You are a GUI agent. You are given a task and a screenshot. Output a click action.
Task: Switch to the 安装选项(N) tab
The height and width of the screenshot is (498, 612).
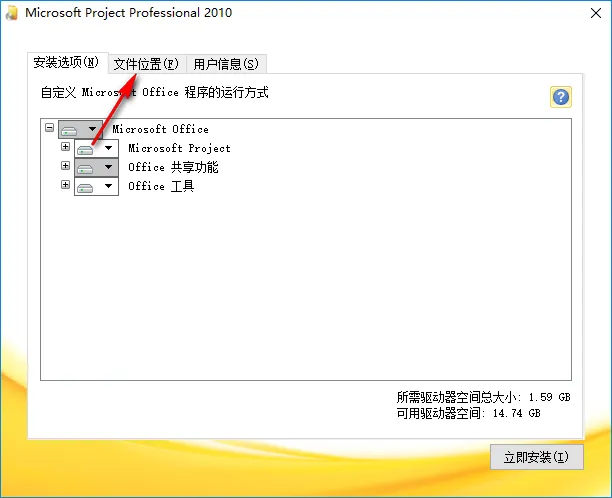(x=66, y=62)
